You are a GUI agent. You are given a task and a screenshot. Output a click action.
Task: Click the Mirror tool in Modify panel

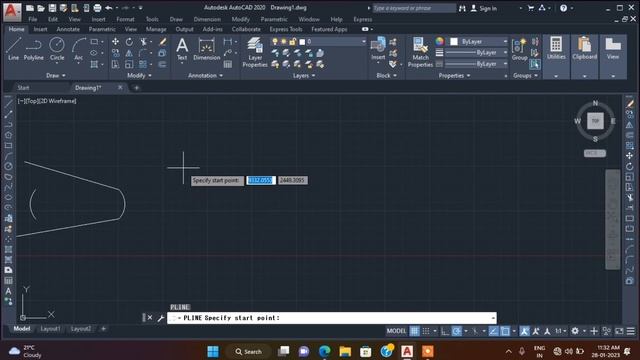click(129, 53)
